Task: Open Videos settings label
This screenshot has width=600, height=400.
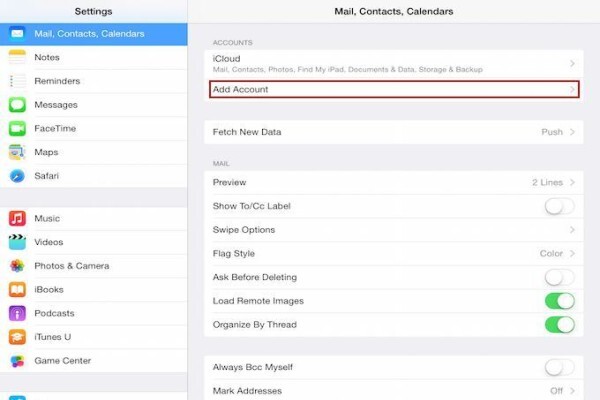Action: tap(49, 242)
